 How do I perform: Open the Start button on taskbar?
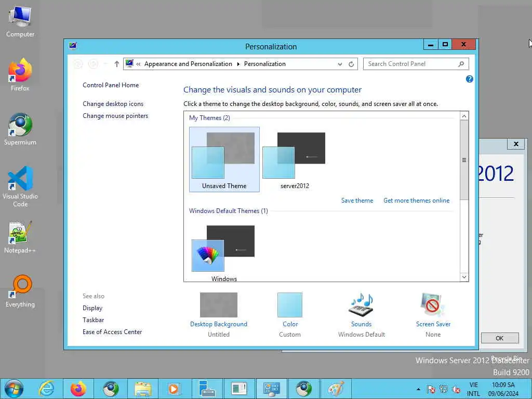(x=14, y=389)
